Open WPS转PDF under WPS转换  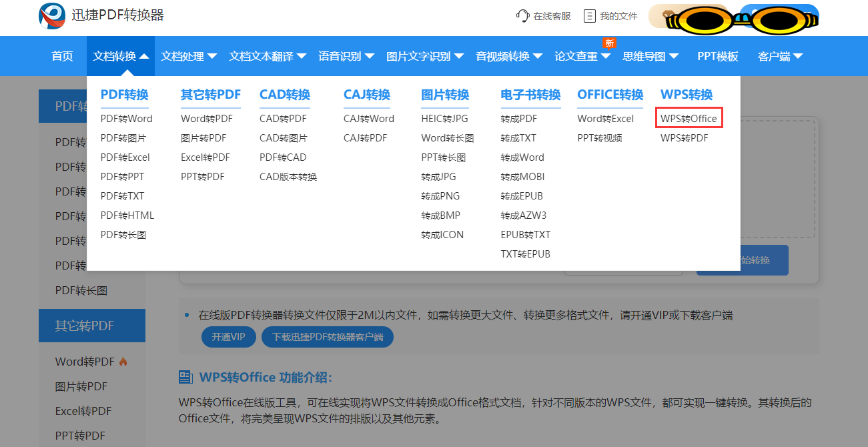click(685, 138)
